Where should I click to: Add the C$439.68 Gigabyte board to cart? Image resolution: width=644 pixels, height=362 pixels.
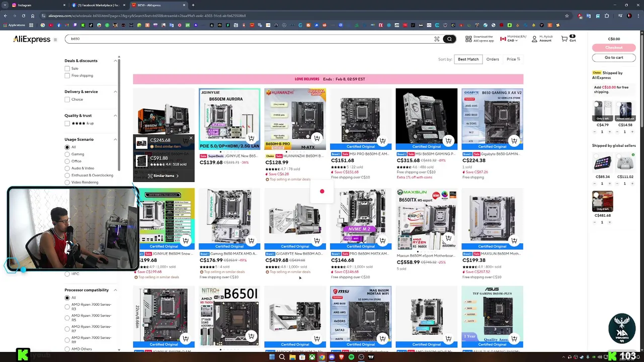pos(317,240)
